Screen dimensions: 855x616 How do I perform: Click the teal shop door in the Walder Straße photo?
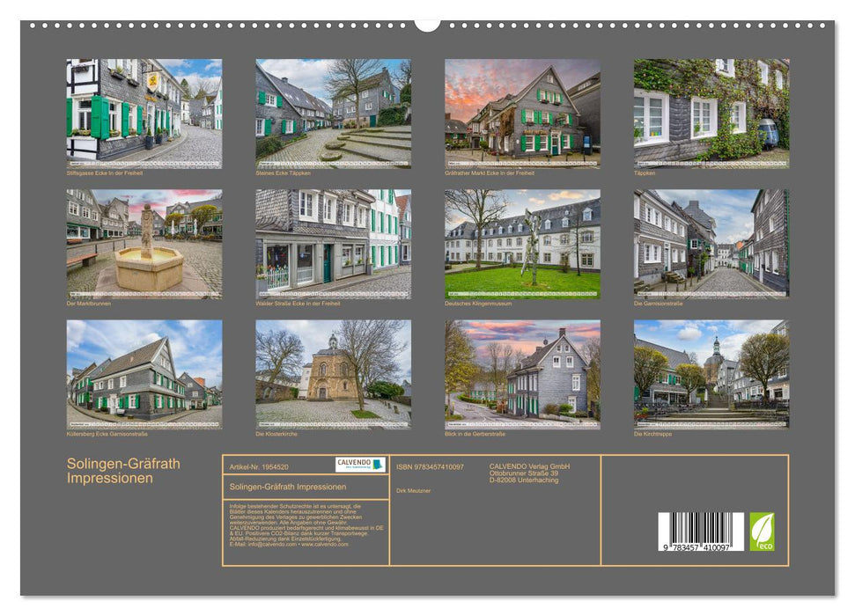click(327, 263)
